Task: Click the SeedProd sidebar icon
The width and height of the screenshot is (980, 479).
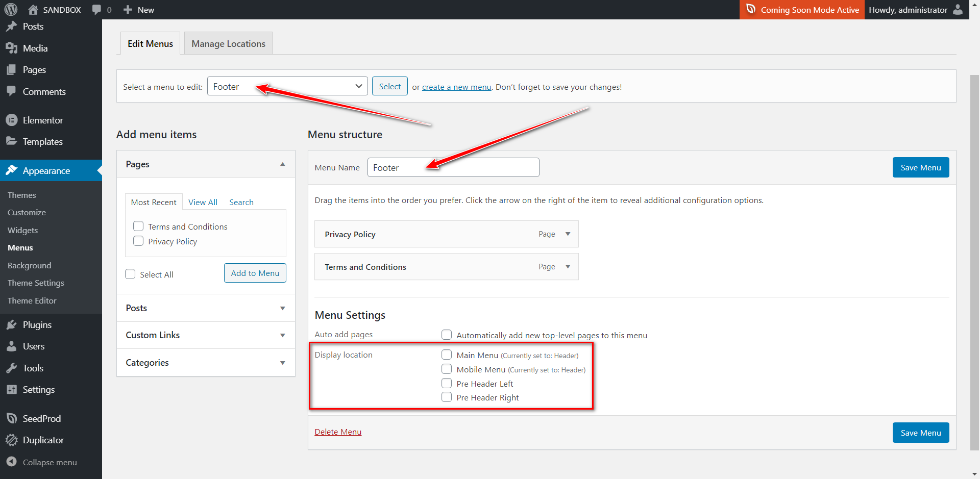Action: click(11, 419)
